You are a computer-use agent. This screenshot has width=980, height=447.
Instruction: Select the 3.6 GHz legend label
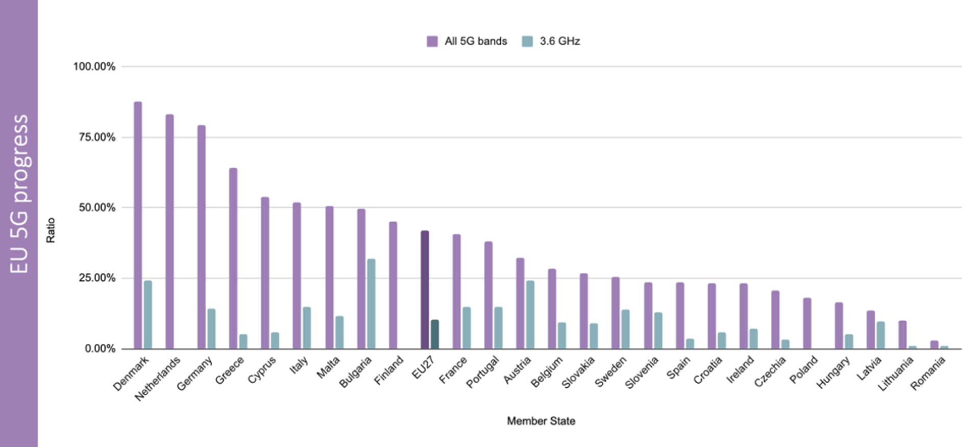[560, 41]
